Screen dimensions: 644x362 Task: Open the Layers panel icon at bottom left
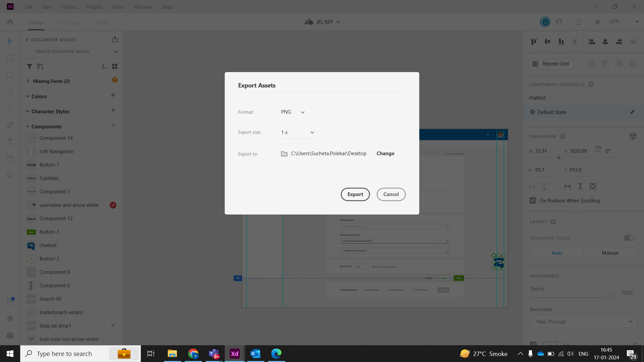[x=10, y=318]
